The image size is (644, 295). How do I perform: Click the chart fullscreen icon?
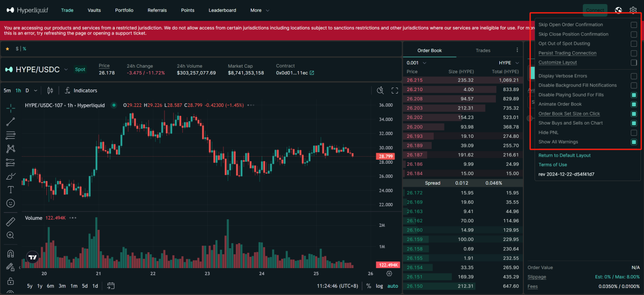tap(395, 91)
